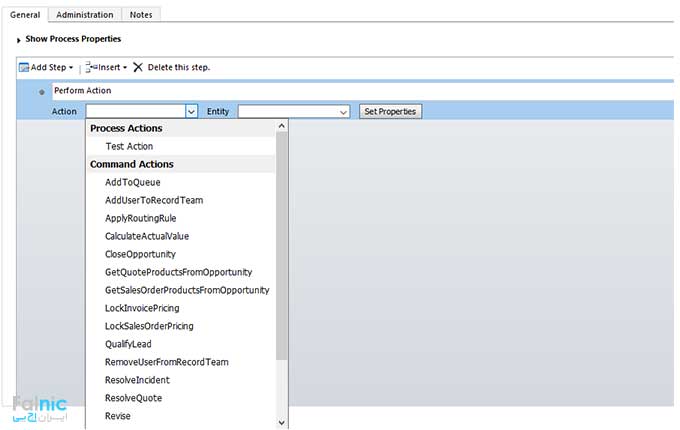The image size is (680, 430).
Task: Click the Delete this step X icon
Action: click(x=138, y=67)
